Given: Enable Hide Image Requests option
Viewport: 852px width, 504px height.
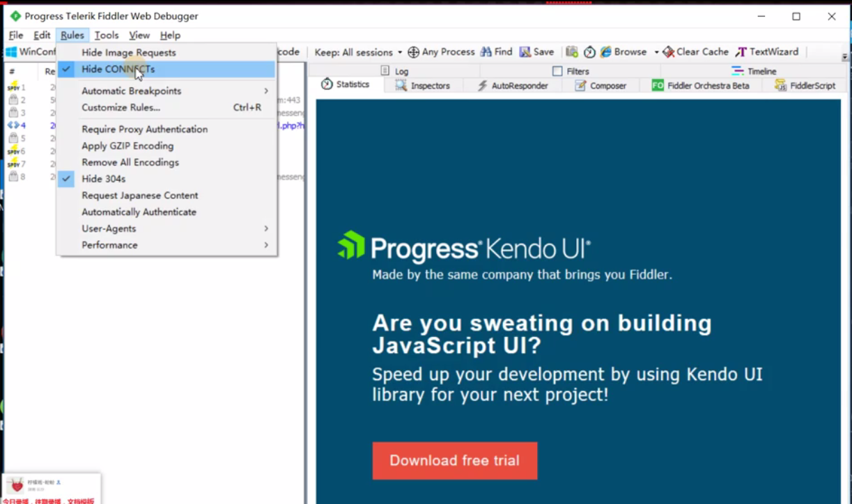Looking at the screenshot, I should coord(166,52).
